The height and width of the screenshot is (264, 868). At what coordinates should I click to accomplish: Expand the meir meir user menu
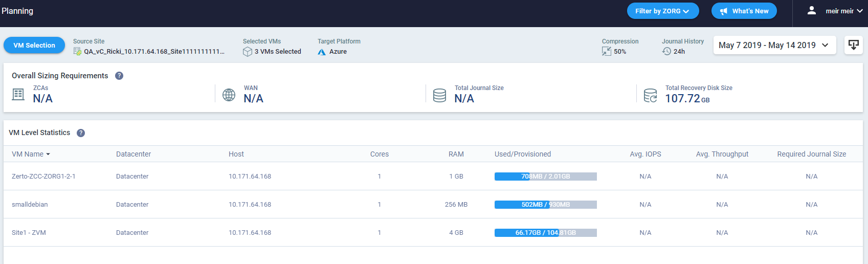pos(835,11)
